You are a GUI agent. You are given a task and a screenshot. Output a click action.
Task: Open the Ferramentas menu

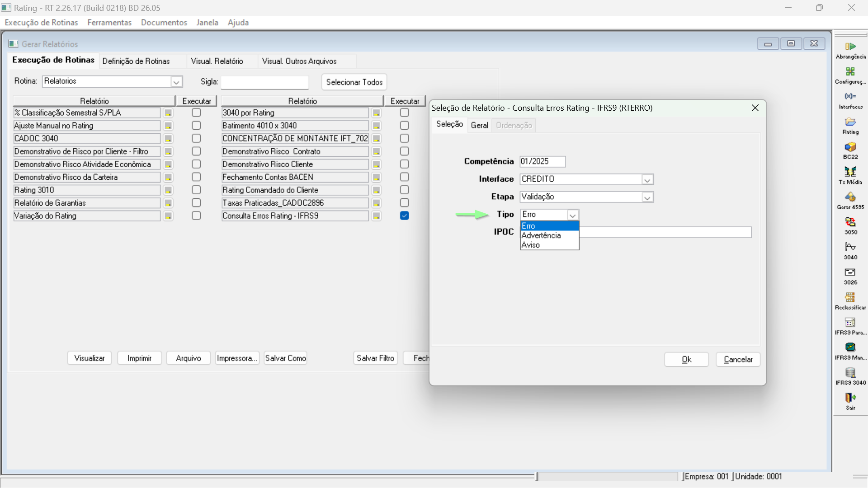pyautogui.click(x=109, y=23)
